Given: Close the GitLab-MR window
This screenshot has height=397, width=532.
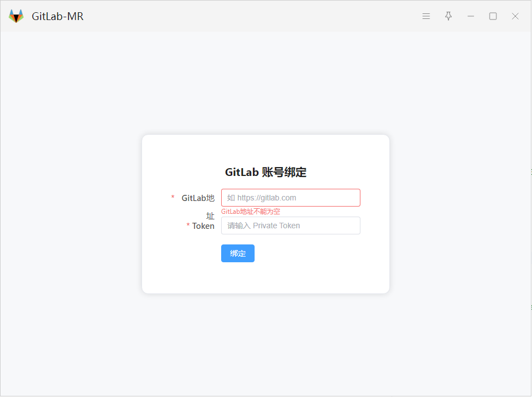Looking at the screenshot, I should [x=515, y=16].
